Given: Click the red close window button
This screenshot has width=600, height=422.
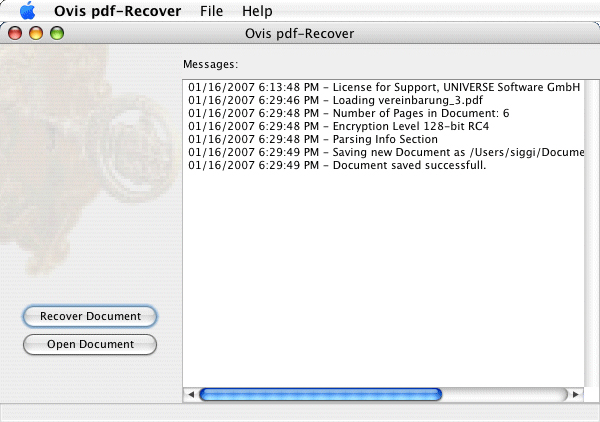Looking at the screenshot, I should 15,33.
